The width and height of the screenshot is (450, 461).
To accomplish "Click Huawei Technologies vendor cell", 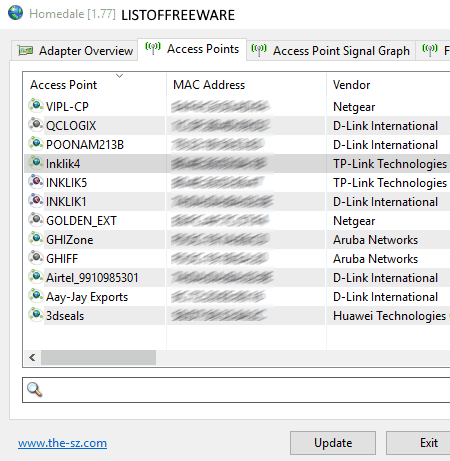I will [x=389, y=316].
